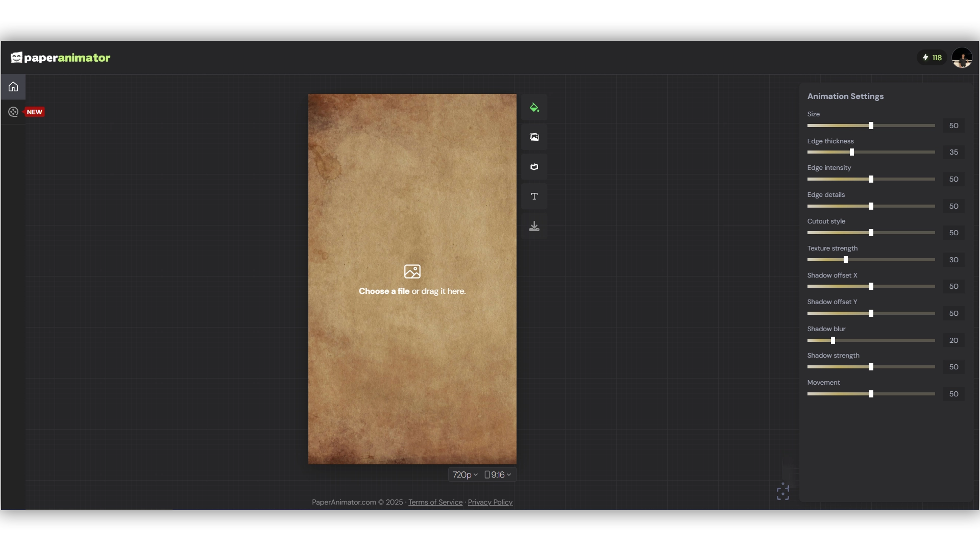Click the Choose a file link
Viewport: 980px width, 551px height.
[x=384, y=291]
